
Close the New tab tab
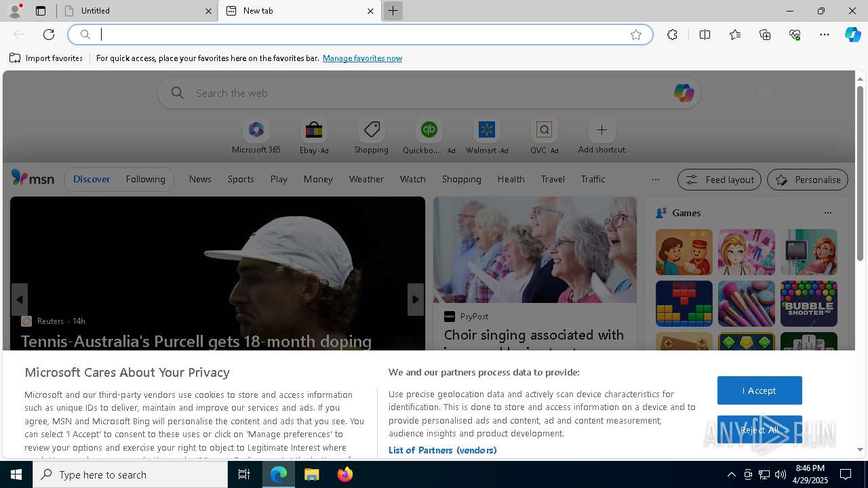click(x=370, y=11)
